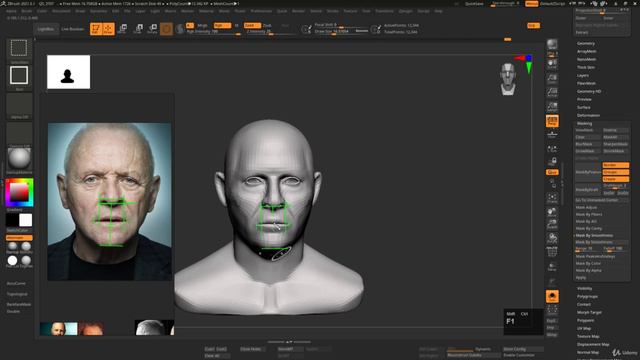
Task: Click the main color picker square
Action: click(x=19, y=192)
